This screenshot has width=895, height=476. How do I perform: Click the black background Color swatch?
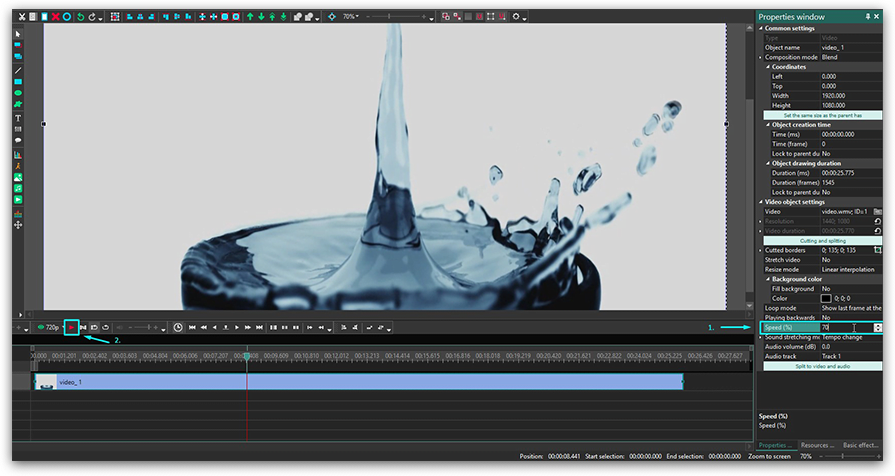[x=826, y=298]
